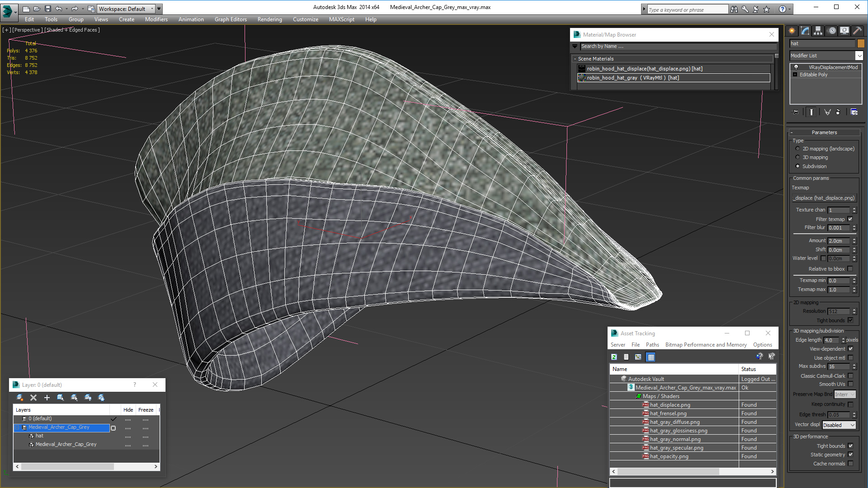Viewport: 868px width, 488px height.
Task: Click Create New Layer icon in Layer window
Action: click(19, 398)
